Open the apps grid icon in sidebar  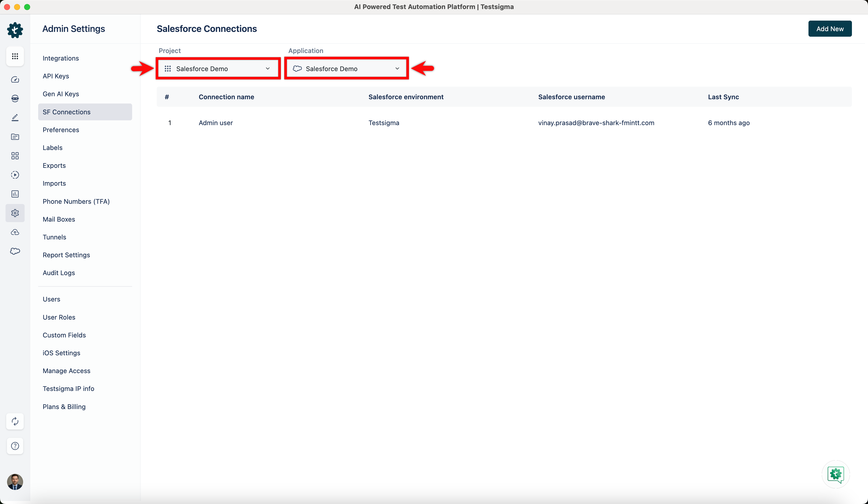pos(15,56)
